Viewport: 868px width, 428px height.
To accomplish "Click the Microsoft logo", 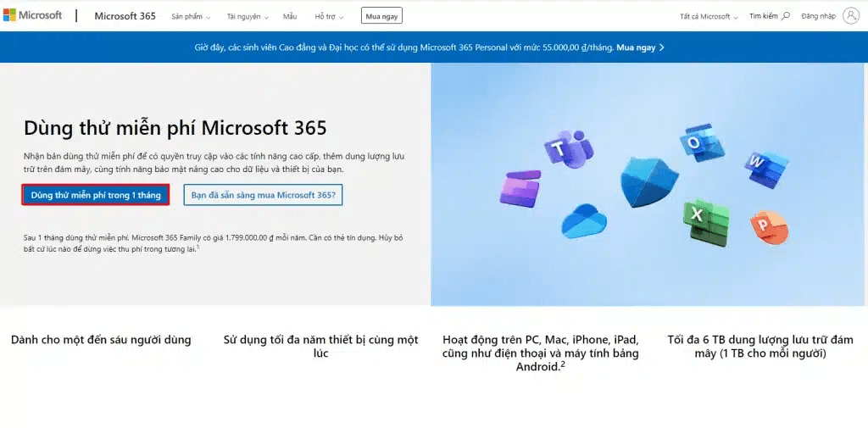I will [x=33, y=15].
